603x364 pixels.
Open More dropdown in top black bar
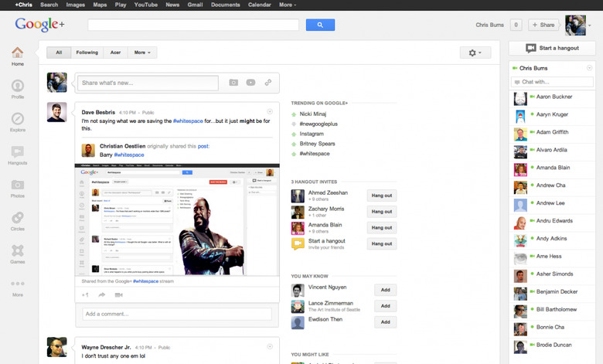pyautogui.click(x=288, y=5)
